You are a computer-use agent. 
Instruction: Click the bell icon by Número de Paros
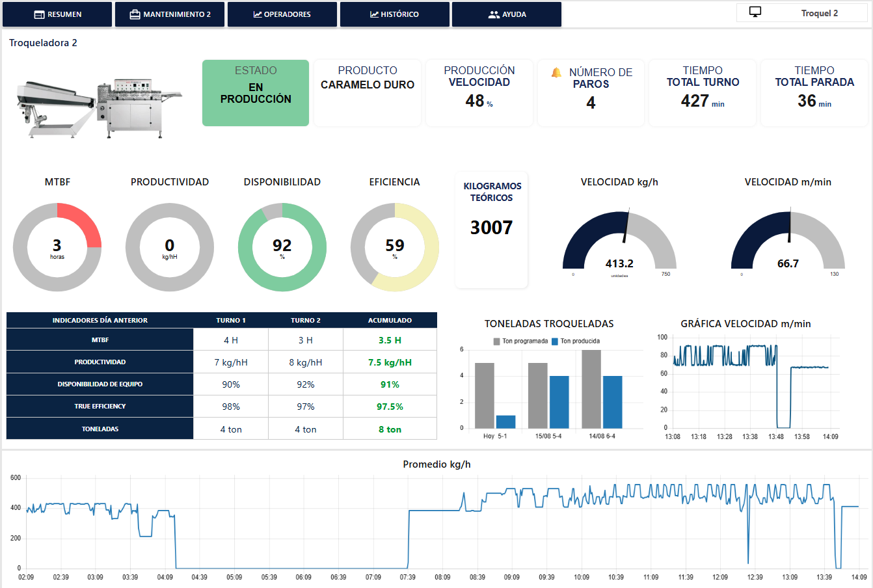point(556,72)
